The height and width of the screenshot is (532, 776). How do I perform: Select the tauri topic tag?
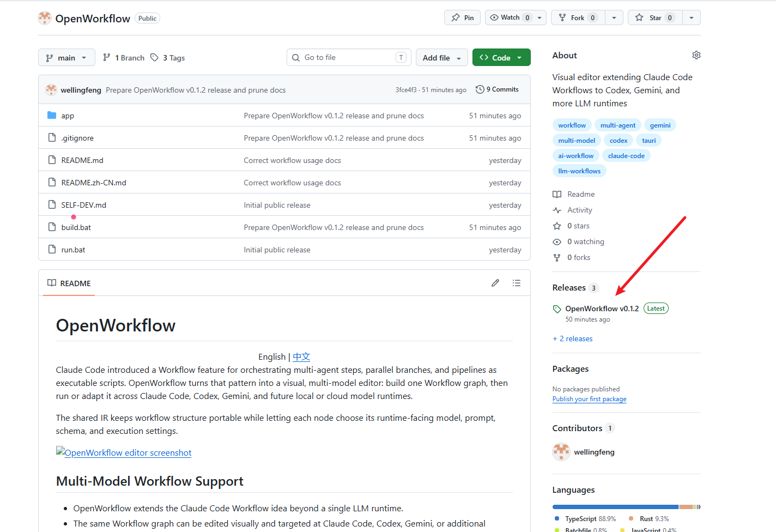[x=649, y=140]
